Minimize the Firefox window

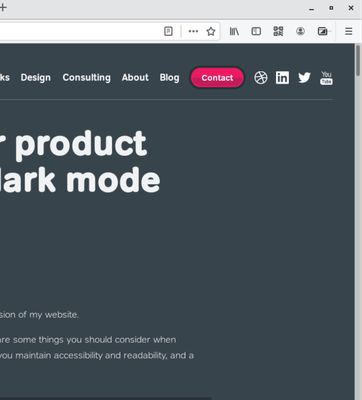point(311,9)
